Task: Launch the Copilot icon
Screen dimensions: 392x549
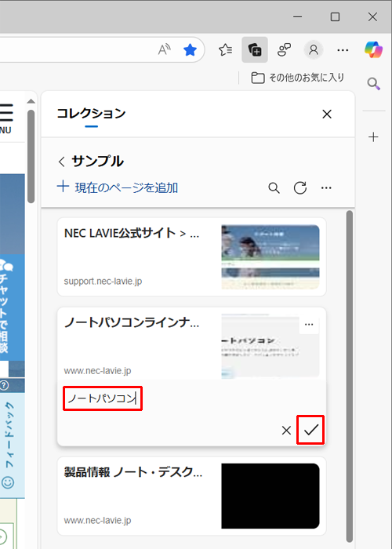Action: point(373,49)
